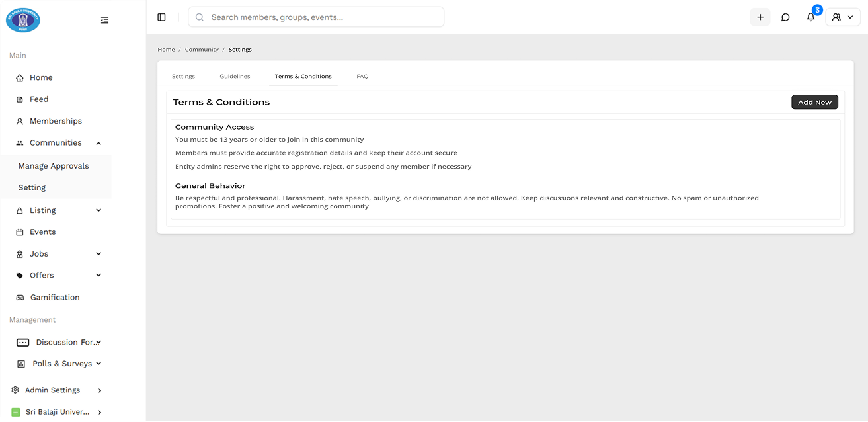
Task: Click the plus icon in top bar
Action: point(760,17)
